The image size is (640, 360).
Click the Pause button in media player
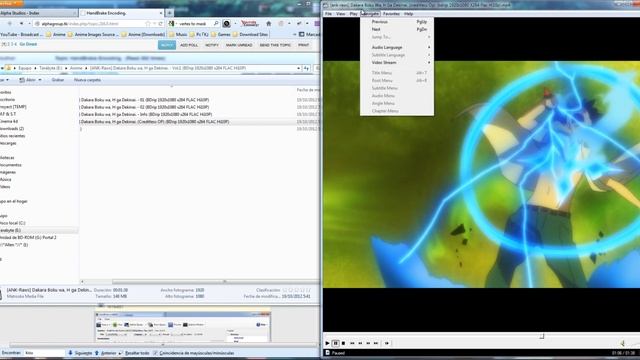tap(336, 343)
